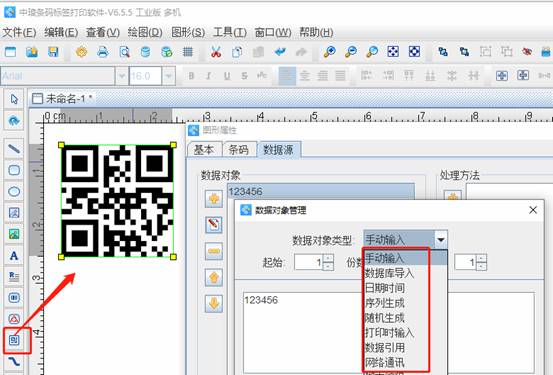Image resolution: width=553 pixels, height=375 pixels.
Task: Toggle the grid display icon
Action: pyautogui.click(x=188, y=52)
